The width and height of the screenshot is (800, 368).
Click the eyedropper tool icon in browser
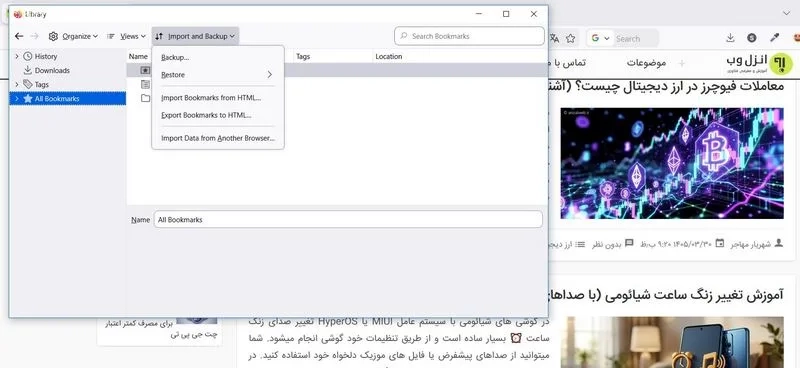pos(774,37)
